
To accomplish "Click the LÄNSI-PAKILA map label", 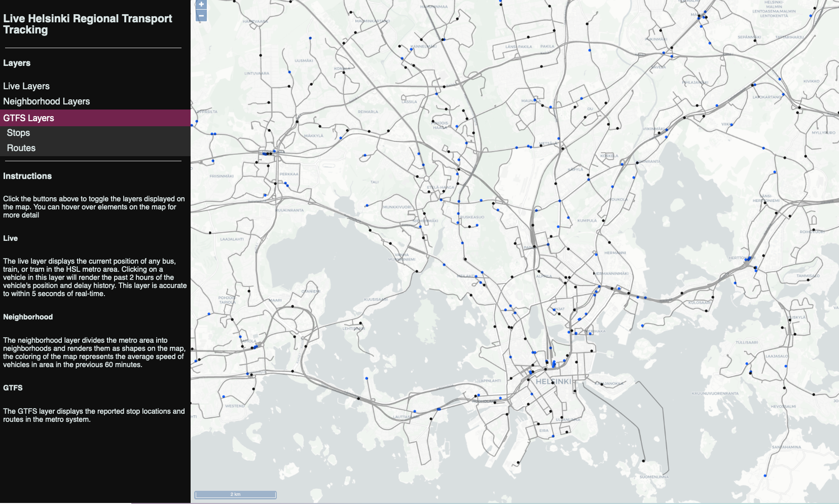I will 519,46.
